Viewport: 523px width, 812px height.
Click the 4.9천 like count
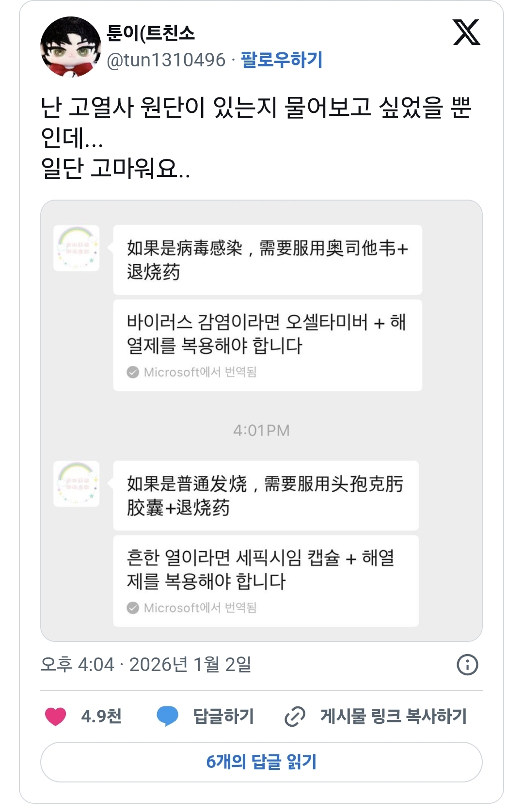pos(101,716)
